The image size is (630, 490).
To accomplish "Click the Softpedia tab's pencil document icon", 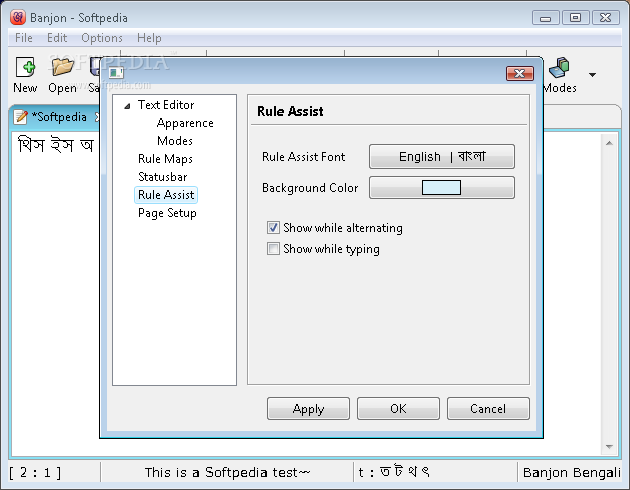I will [x=20, y=117].
